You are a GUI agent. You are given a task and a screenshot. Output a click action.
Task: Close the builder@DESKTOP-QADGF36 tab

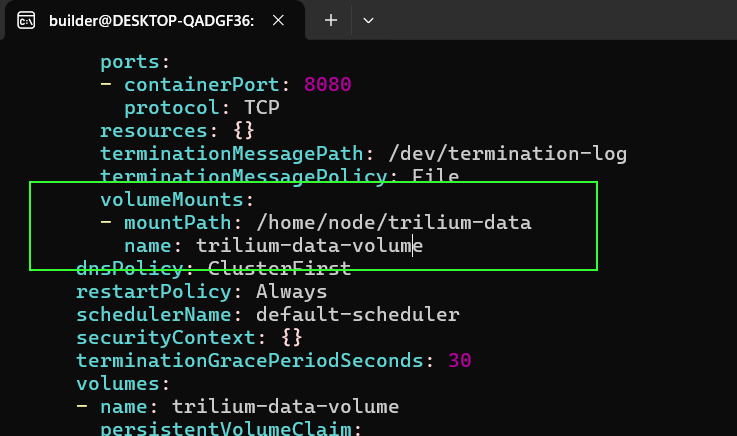tap(278, 20)
